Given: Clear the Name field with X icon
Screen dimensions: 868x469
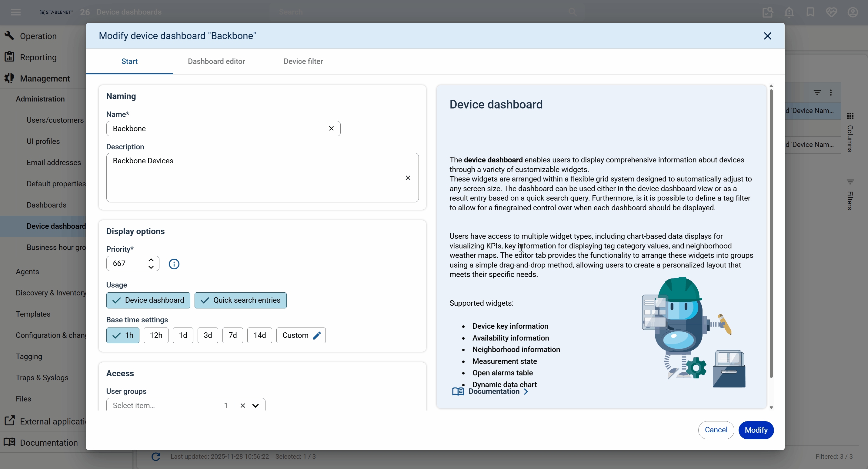Looking at the screenshot, I should click(331, 128).
